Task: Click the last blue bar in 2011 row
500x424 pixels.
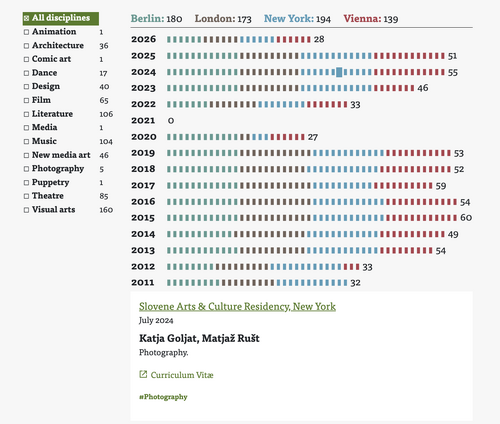Action: [345, 283]
